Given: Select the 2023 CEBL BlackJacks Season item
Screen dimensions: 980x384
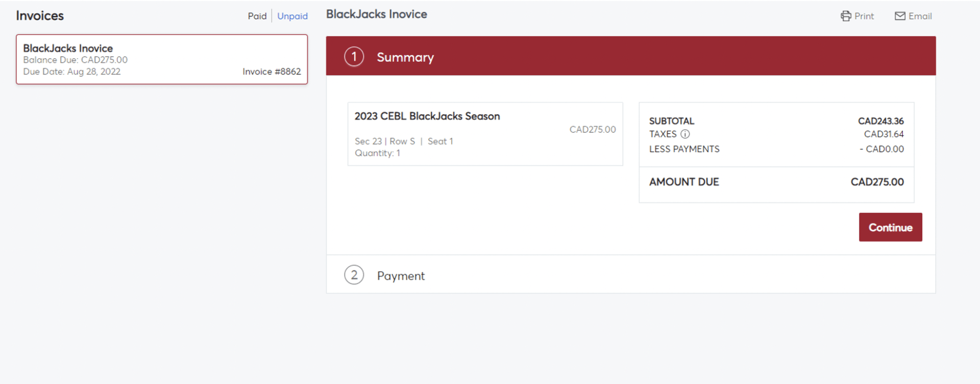Looking at the screenshot, I should coord(485,134).
